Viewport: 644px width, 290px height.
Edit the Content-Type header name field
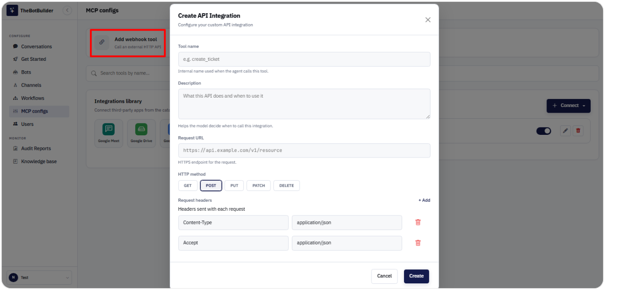click(x=233, y=223)
